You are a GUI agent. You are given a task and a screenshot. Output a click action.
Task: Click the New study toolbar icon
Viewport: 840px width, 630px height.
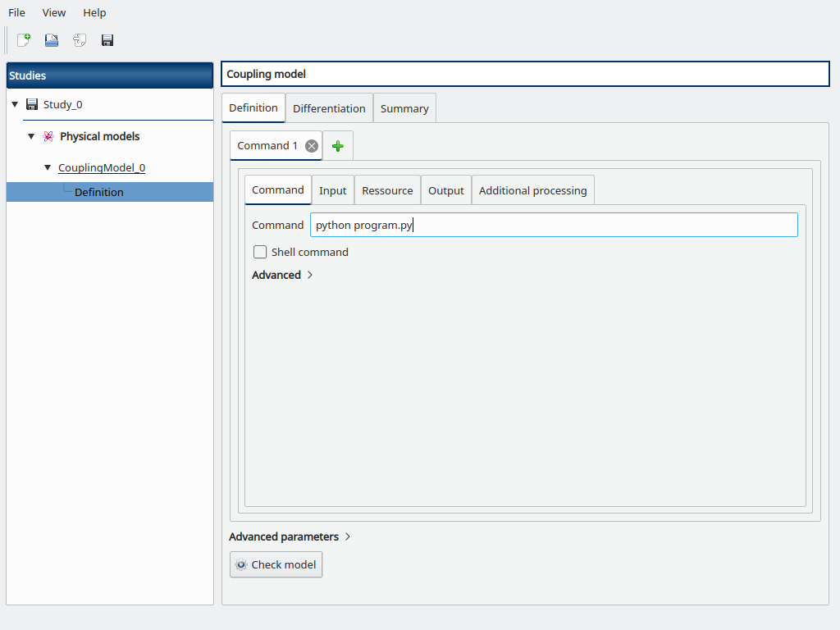24,40
